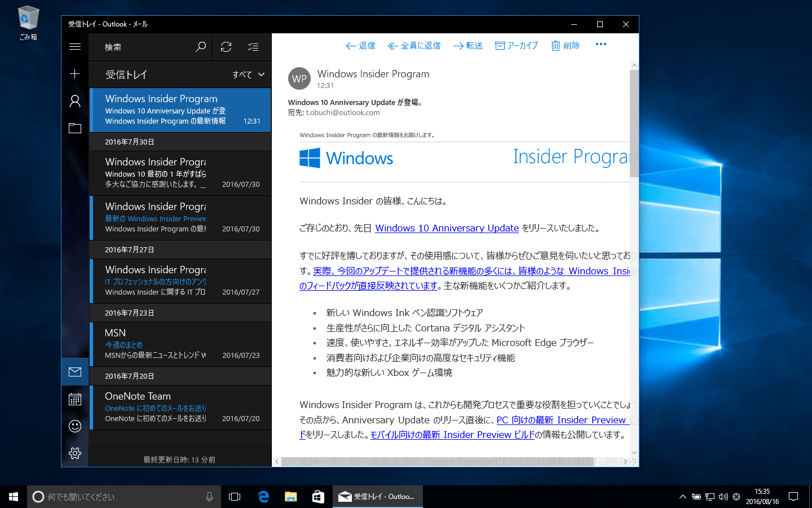Viewport: 812px width, 508px height.
Task: Open the MSN 今週のまとめ mail
Action: [180, 344]
